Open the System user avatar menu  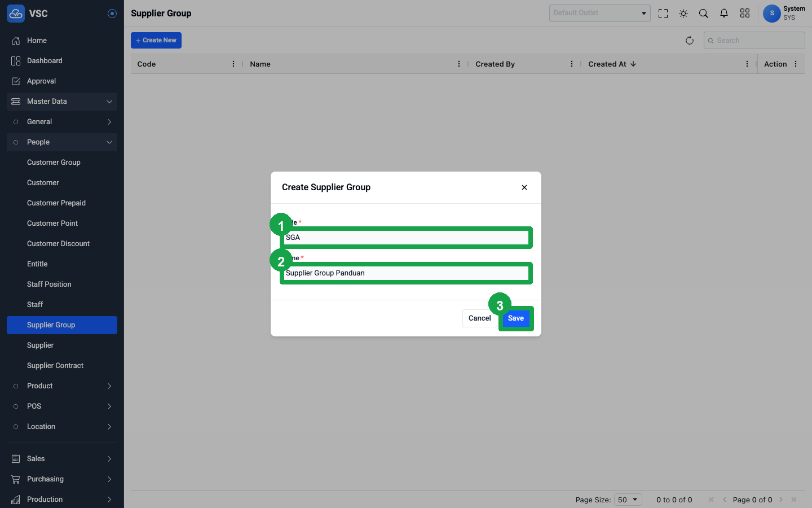(x=772, y=14)
